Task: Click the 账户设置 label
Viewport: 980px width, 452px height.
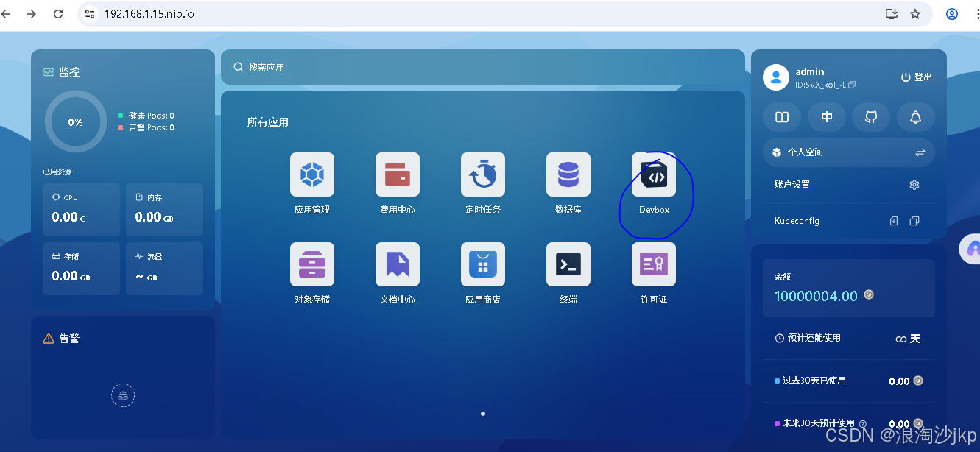Action: (792, 185)
